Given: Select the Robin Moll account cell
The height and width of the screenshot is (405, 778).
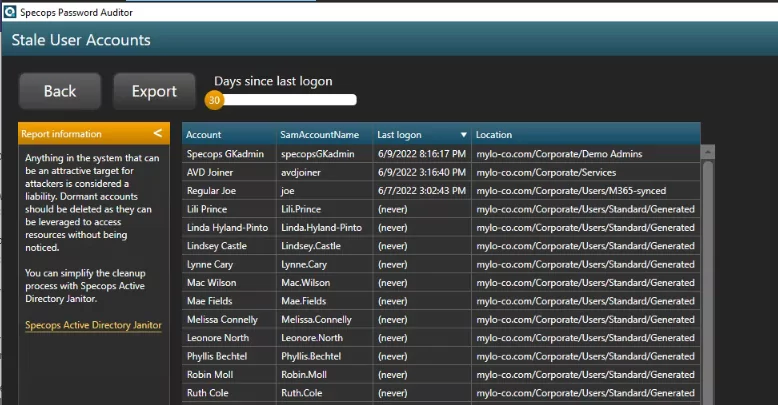Looking at the screenshot, I should tap(229, 374).
